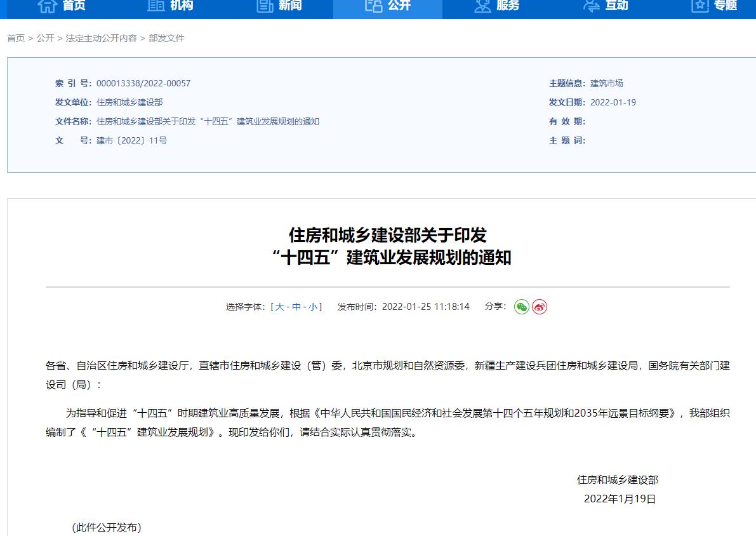Share article via Weibo icon
Image resolution: width=756 pixels, height=536 pixels.
point(540,307)
